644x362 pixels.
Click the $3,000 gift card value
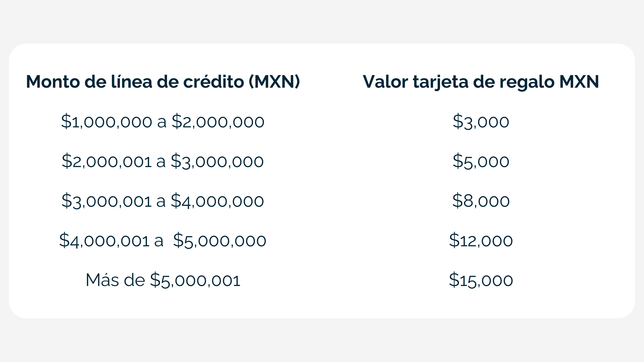481,121
